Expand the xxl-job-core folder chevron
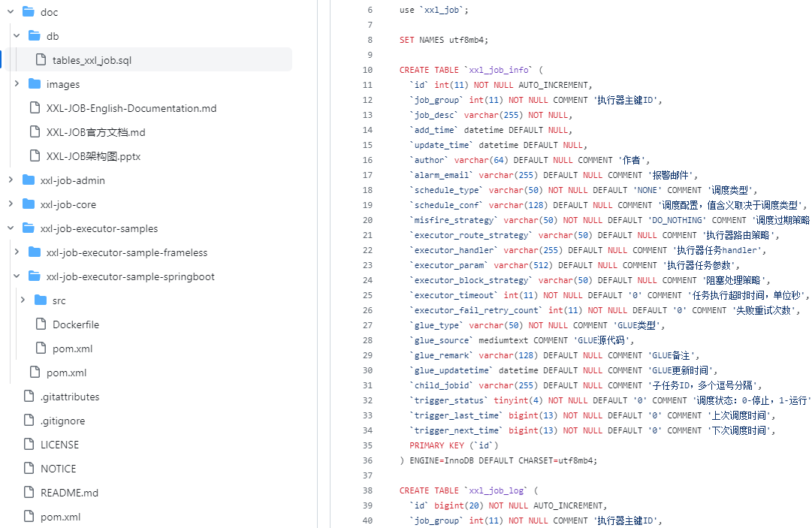812x528 pixels. click(x=11, y=204)
